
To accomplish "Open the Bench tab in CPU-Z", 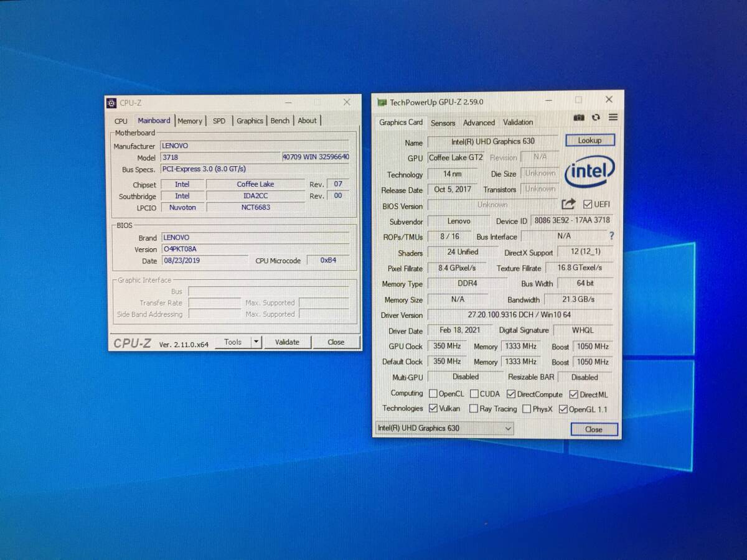I will coord(280,121).
